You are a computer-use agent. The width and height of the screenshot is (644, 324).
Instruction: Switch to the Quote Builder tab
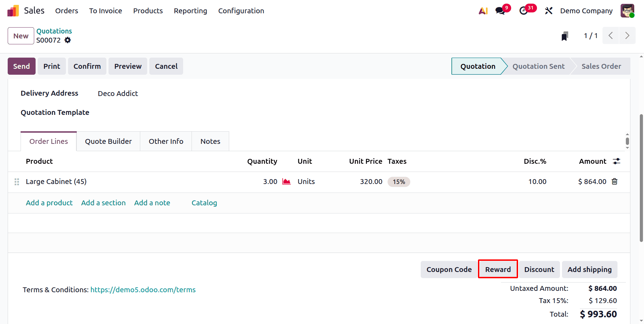point(108,141)
